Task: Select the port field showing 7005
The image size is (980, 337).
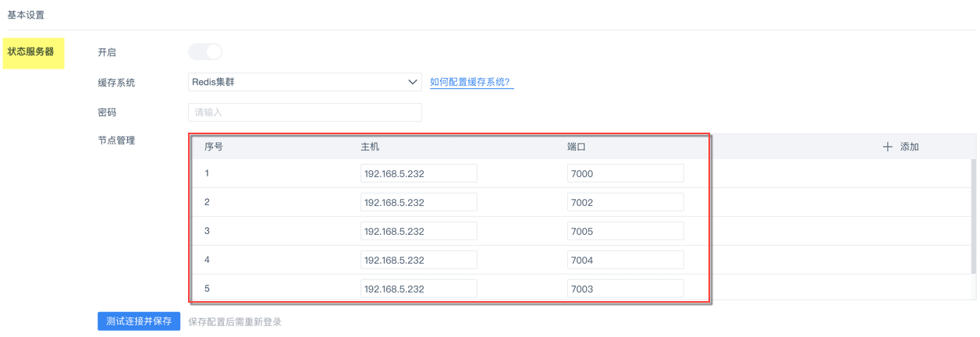Action: 625,231
